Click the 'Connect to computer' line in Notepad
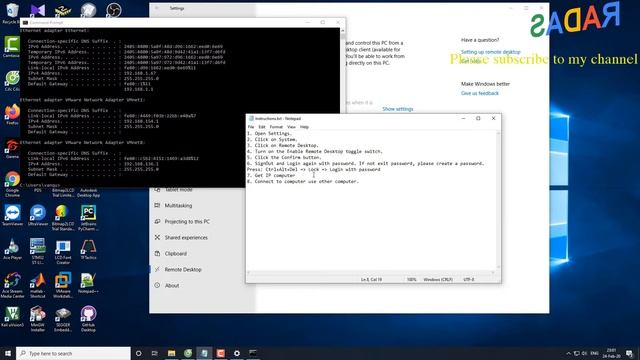The width and height of the screenshot is (640, 360). pos(303,181)
